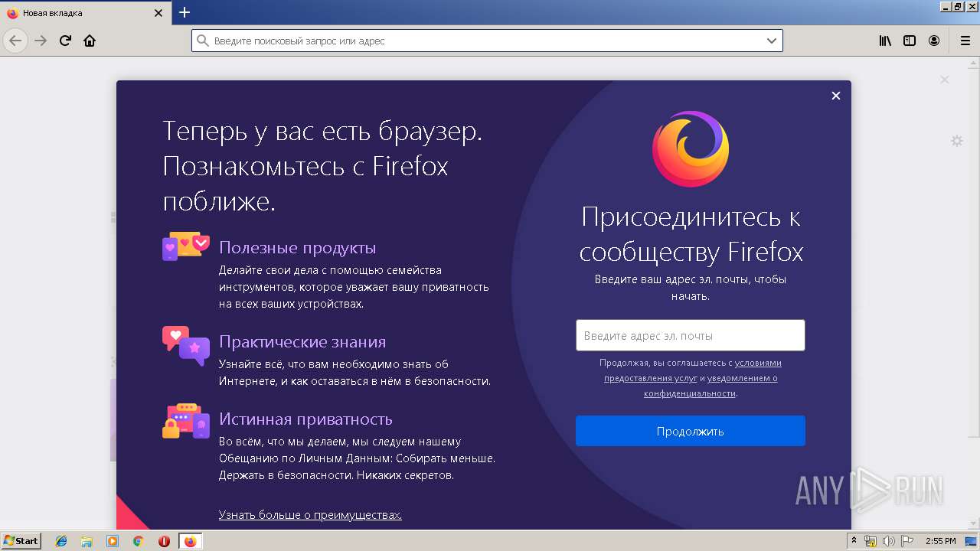Screen dimensions: 980x551
Task: Go to the Firefox home page
Action: [90, 41]
